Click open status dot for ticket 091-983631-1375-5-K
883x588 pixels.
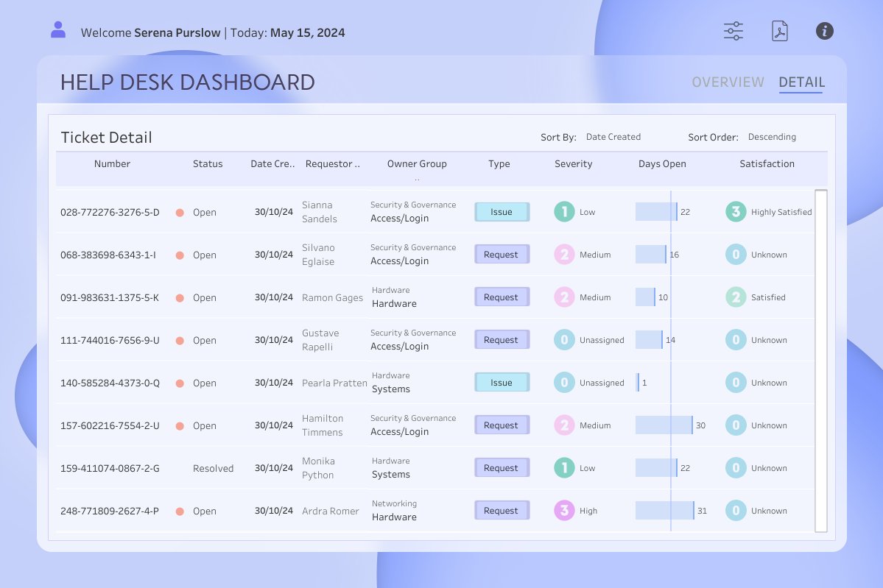click(180, 298)
